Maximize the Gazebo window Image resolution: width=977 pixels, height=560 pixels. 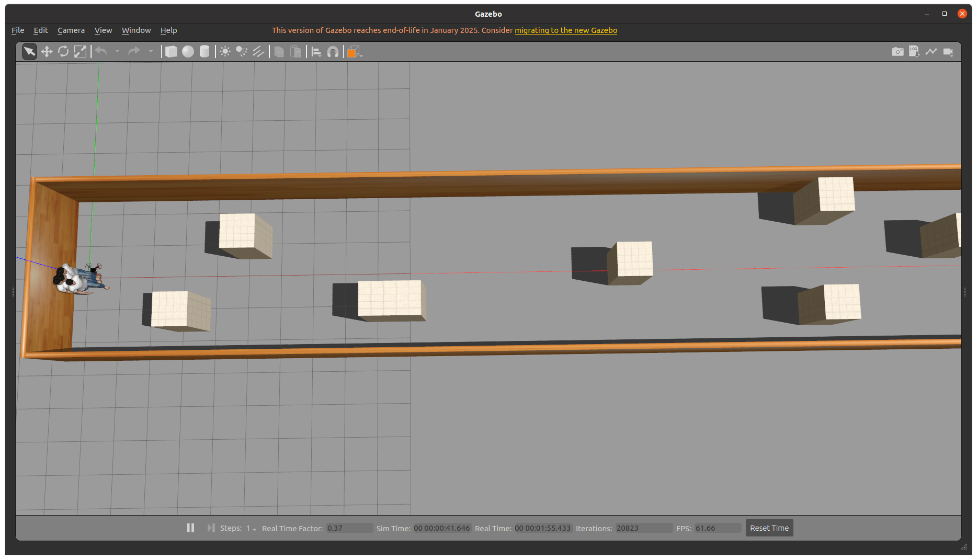click(945, 14)
